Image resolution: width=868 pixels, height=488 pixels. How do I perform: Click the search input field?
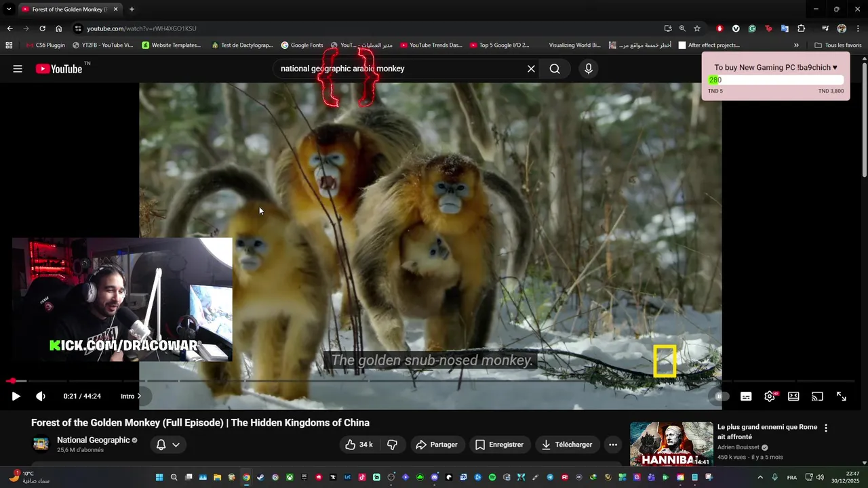(400, 68)
